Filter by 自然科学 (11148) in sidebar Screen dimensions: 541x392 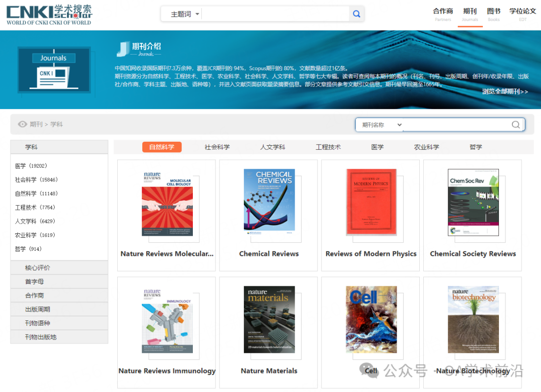[x=36, y=193]
